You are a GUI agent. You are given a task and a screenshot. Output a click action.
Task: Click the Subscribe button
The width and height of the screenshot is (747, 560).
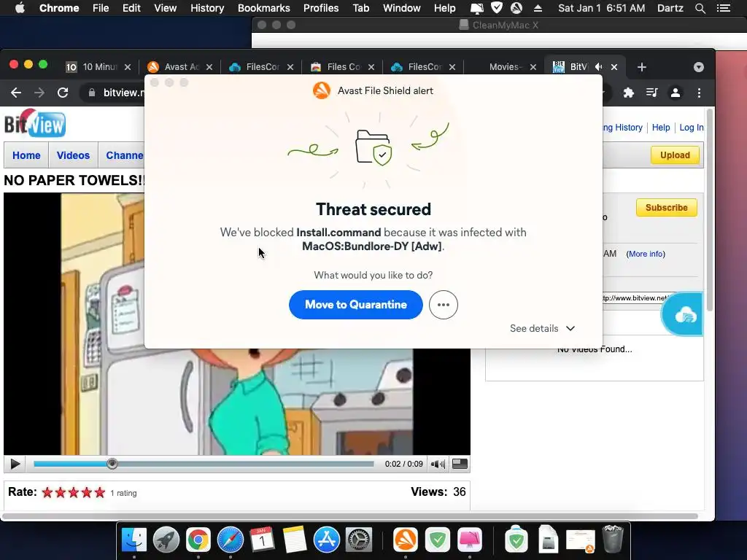point(667,208)
